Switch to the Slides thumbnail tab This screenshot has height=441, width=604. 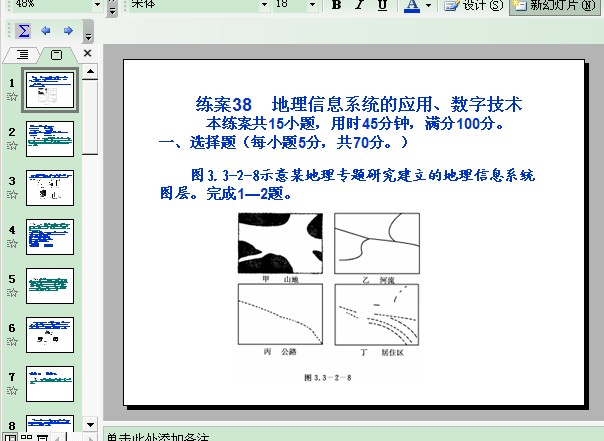55,54
